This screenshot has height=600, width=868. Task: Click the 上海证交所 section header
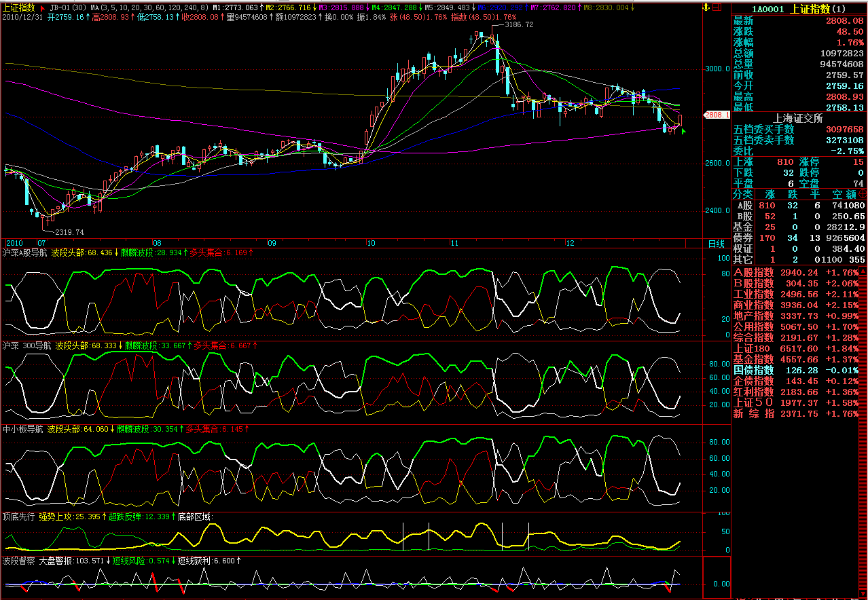[799, 118]
